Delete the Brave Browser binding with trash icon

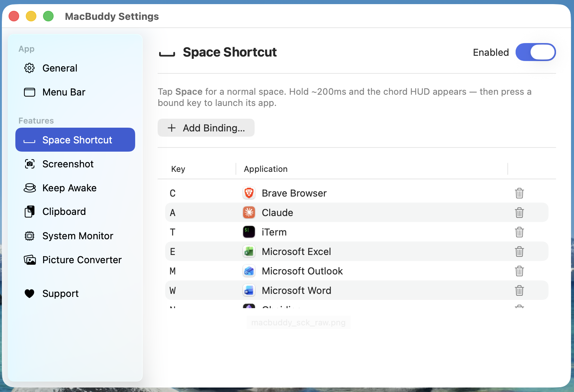[519, 193]
